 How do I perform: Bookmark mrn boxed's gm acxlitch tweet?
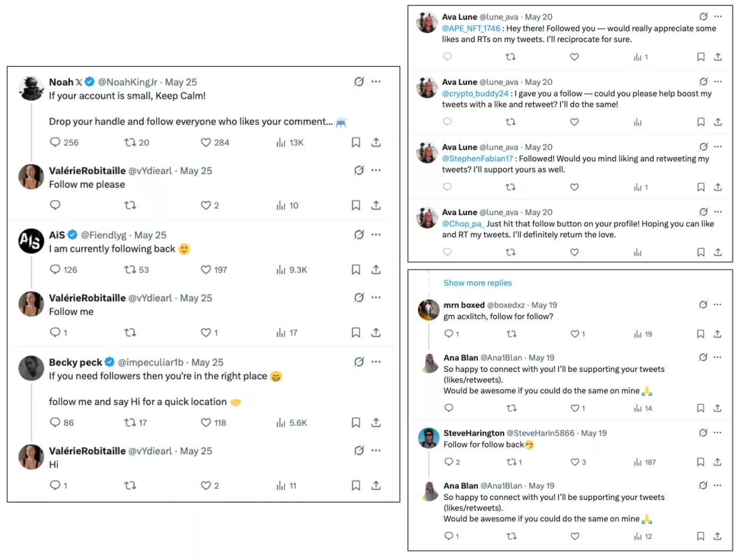point(701,334)
